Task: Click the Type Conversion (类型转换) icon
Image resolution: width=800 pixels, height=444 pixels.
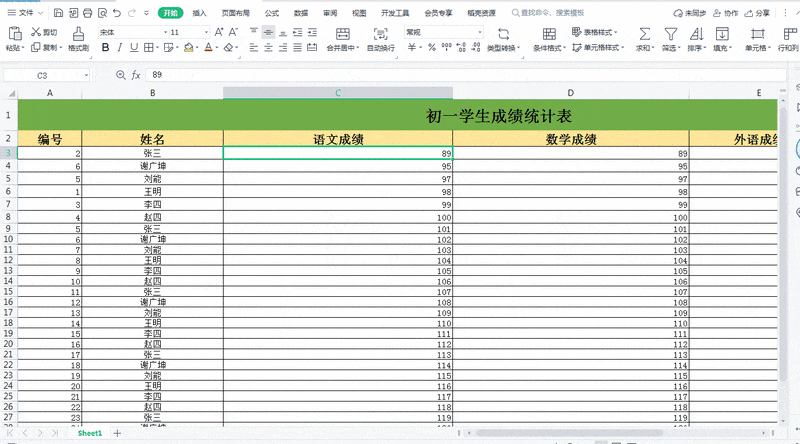Action: pos(504,34)
